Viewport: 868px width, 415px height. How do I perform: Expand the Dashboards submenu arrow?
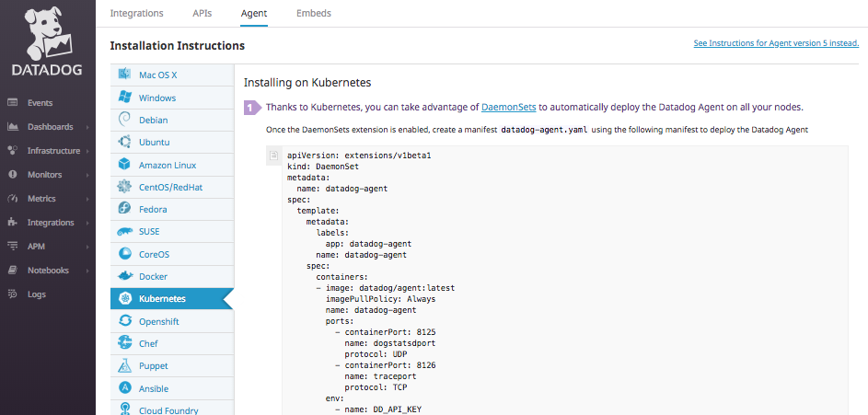click(x=87, y=127)
